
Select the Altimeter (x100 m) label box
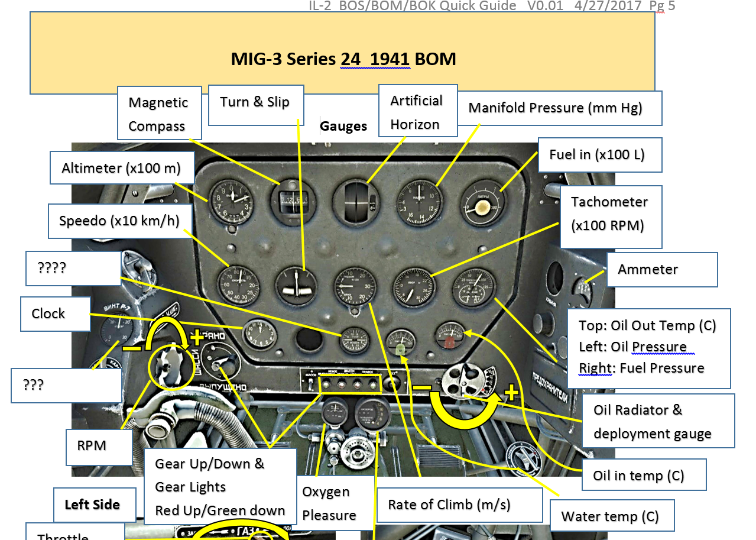click(123, 167)
